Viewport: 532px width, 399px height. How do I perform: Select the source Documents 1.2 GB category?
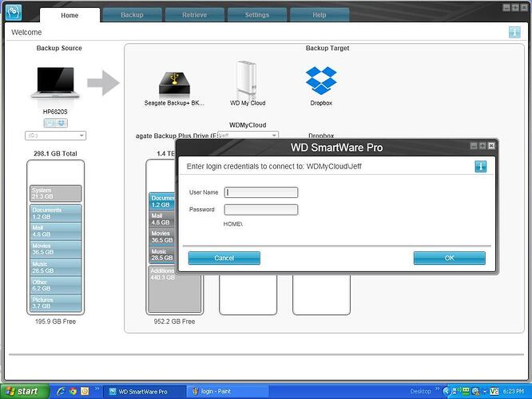56,213
